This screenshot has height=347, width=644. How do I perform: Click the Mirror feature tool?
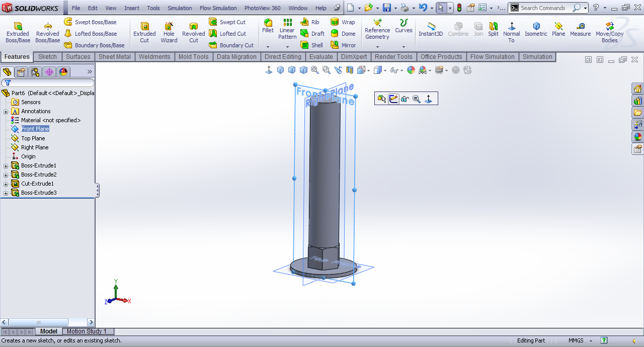(343, 45)
